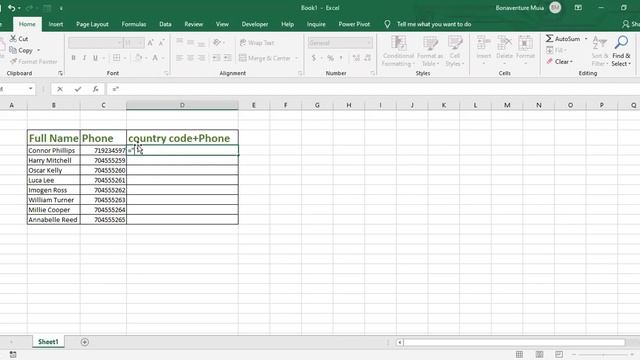
Task: Click the AutoSum sigma button
Action: (x=563, y=39)
